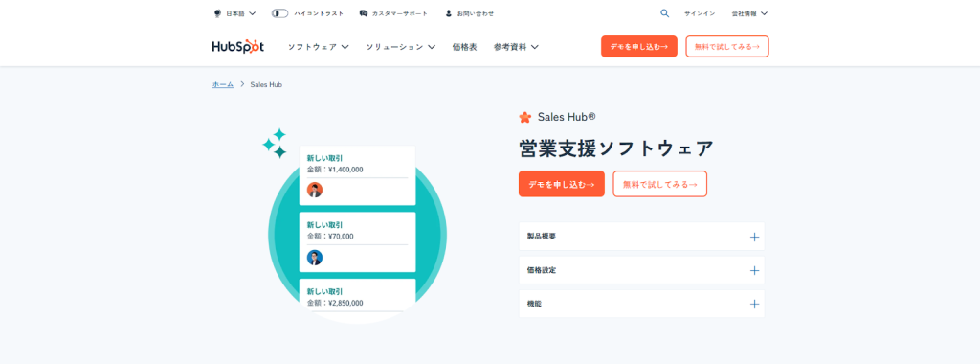Click the Sales Hub orange star icon
Image resolution: width=980 pixels, height=364 pixels.
(x=525, y=117)
